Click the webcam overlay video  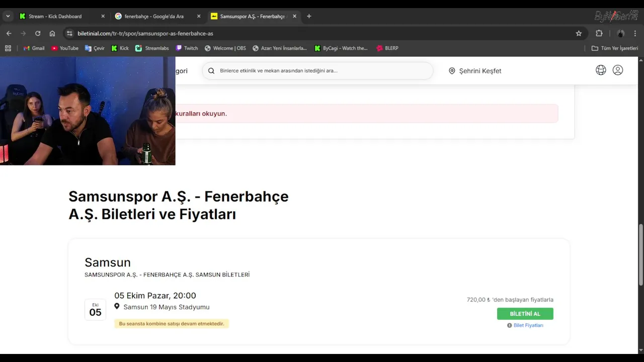click(88, 111)
